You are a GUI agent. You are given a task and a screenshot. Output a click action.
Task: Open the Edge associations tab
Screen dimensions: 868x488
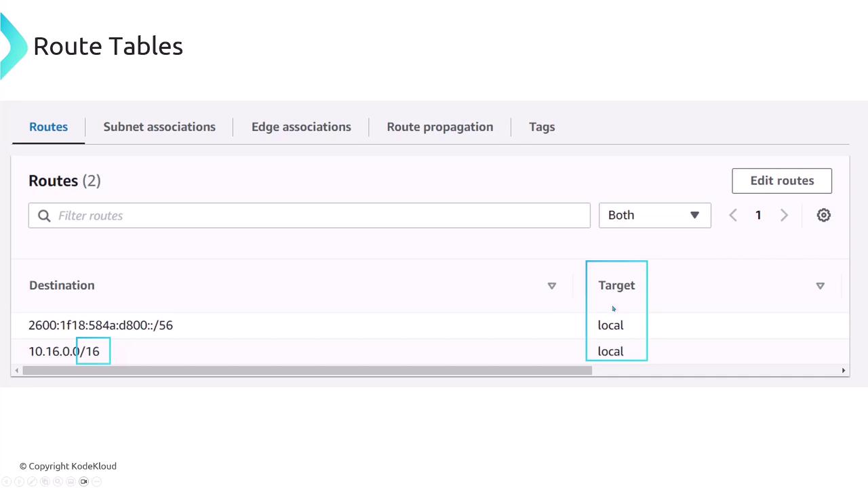tap(301, 127)
